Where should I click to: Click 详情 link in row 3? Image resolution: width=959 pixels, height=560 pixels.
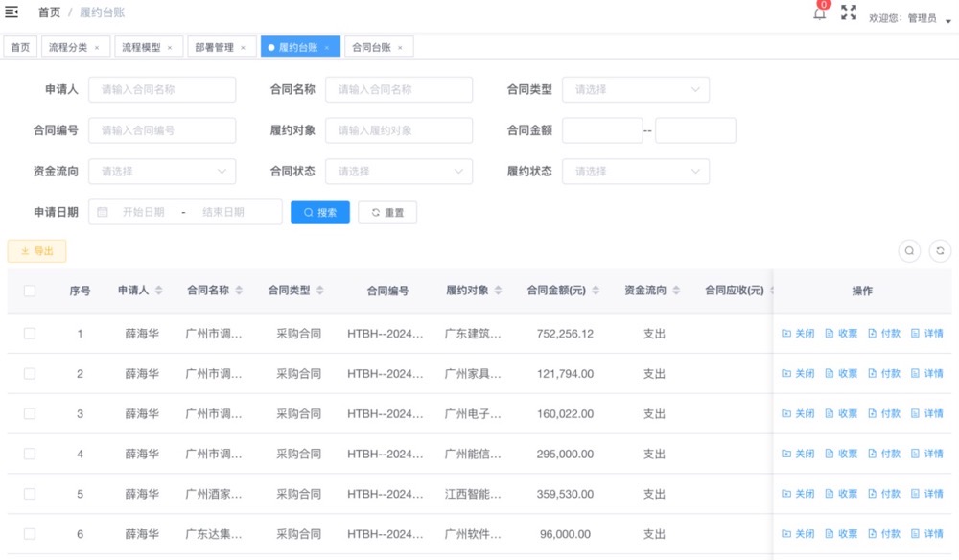[927, 414]
